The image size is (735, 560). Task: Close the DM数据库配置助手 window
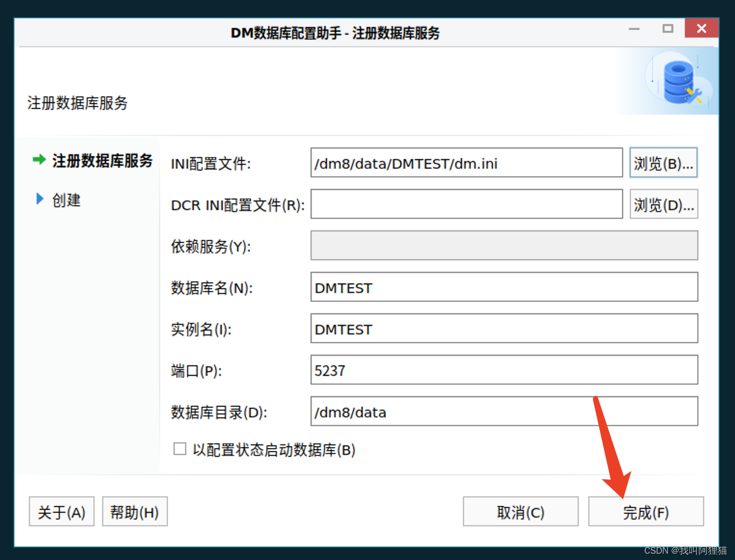click(702, 28)
